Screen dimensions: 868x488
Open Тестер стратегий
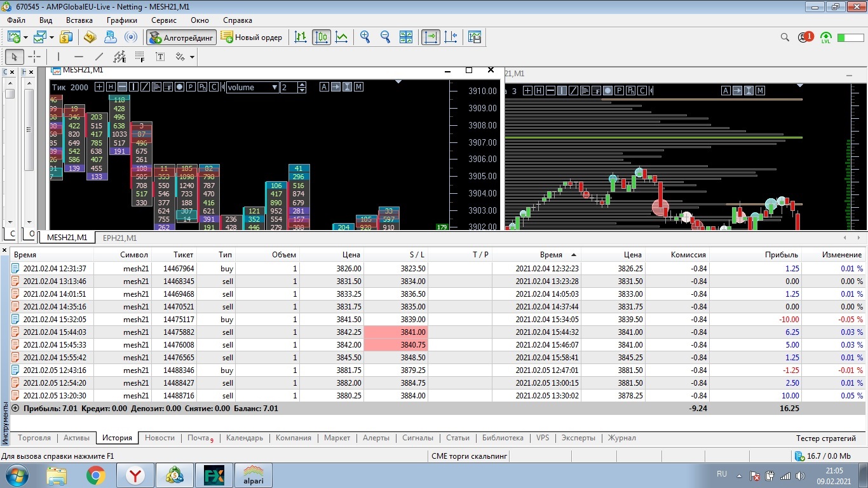click(826, 438)
